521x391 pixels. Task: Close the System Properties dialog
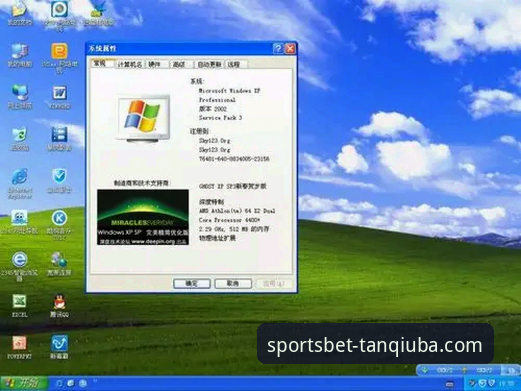(290, 49)
